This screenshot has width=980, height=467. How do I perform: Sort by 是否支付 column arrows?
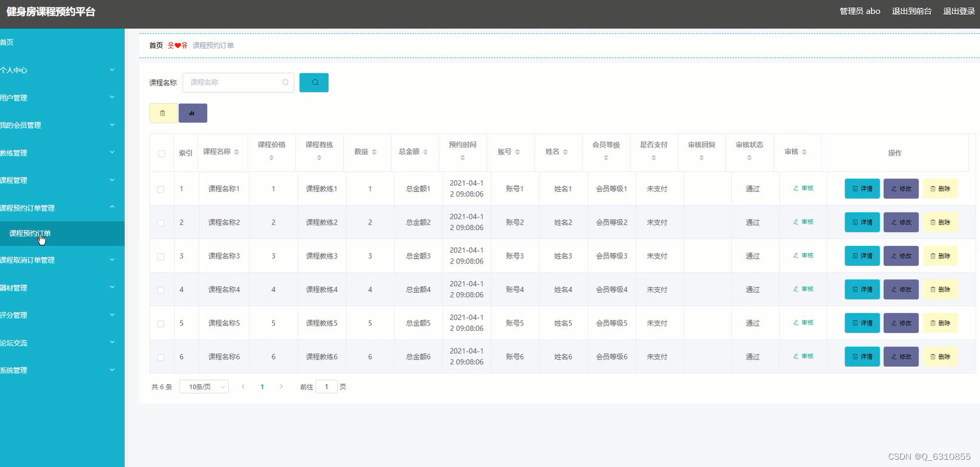tap(654, 158)
